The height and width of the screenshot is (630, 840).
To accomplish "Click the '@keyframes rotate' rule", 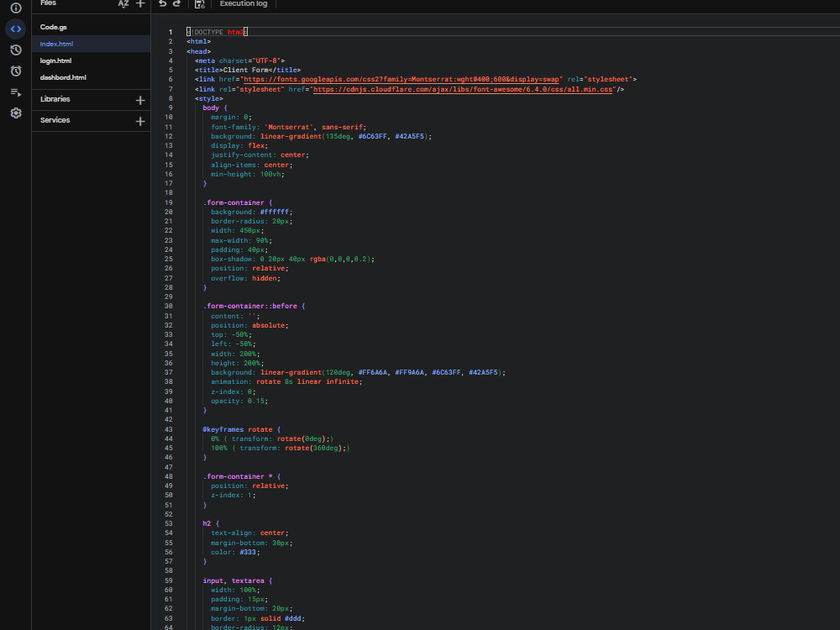I will click(x=238, y=429).
